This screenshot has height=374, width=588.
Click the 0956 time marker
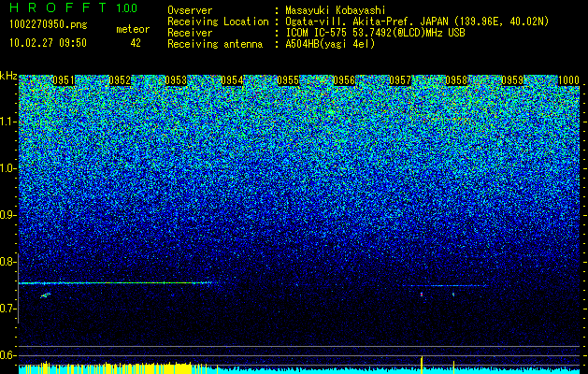pos(344,80)
